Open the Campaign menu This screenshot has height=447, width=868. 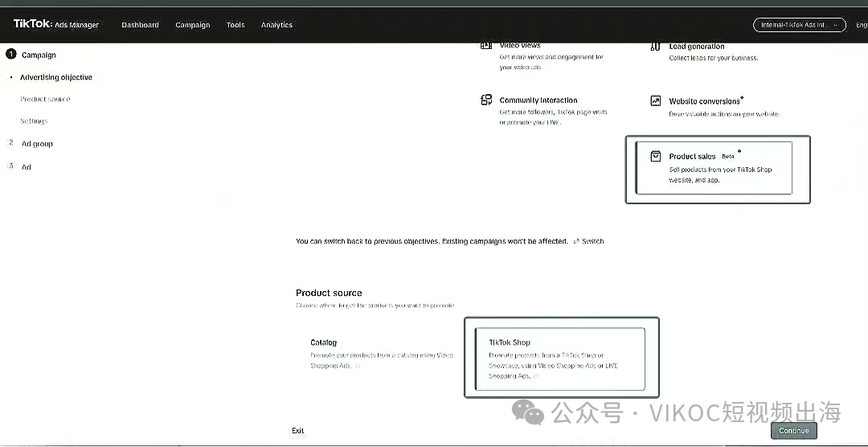click(x=193, y=25)
